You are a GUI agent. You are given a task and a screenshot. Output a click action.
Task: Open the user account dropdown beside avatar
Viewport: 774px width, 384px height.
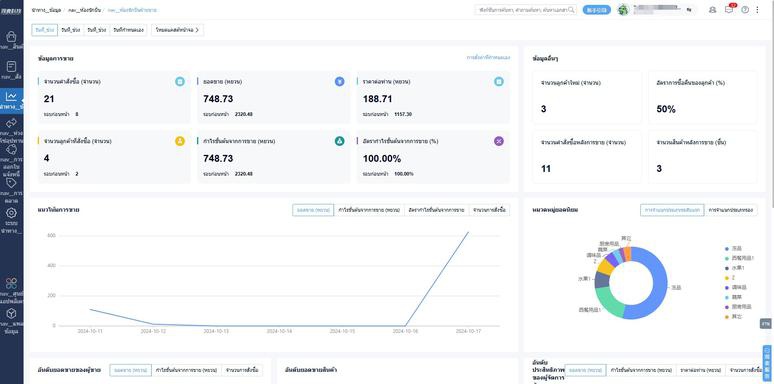(662, 9)
